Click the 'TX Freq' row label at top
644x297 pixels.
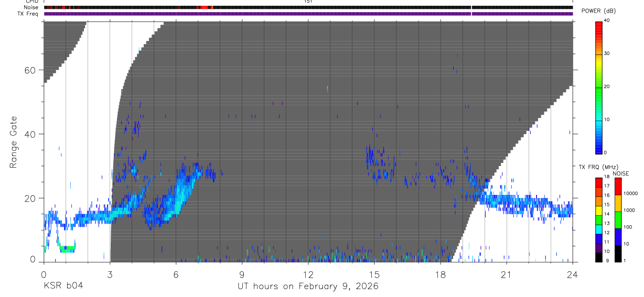tap(29, 14)
